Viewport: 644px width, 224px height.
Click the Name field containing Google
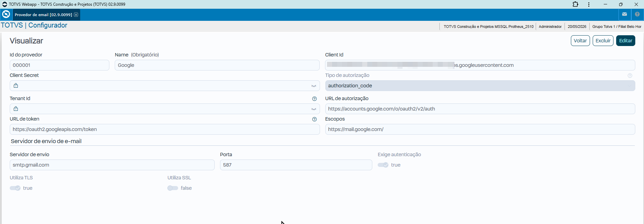217,65
